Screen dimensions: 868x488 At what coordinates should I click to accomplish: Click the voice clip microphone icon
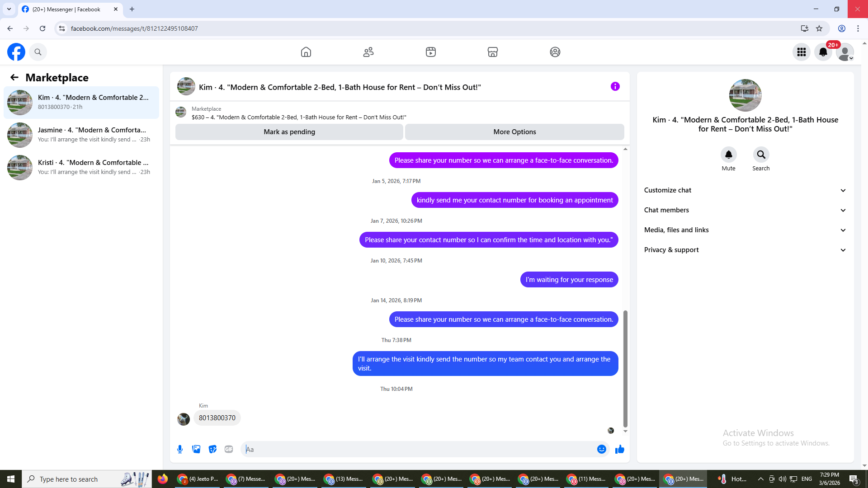click(x=180, y=449)
